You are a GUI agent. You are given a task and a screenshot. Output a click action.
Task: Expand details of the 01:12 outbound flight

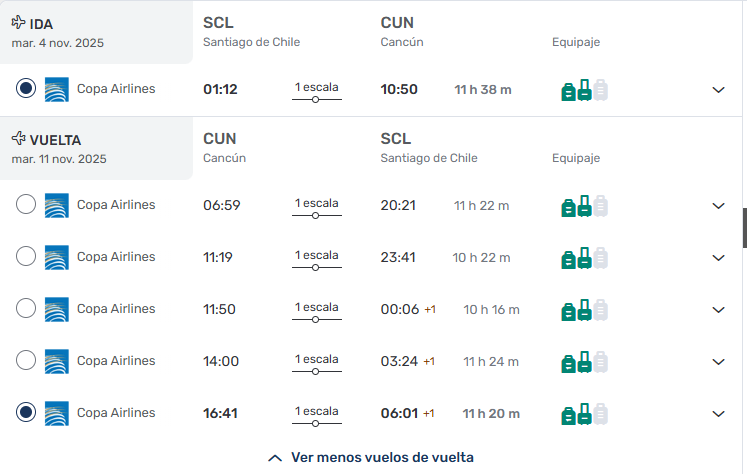718,90
